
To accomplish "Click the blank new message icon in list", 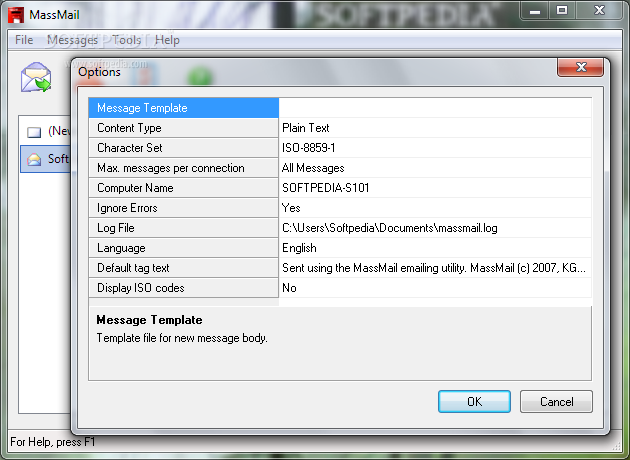I will 34,132.
